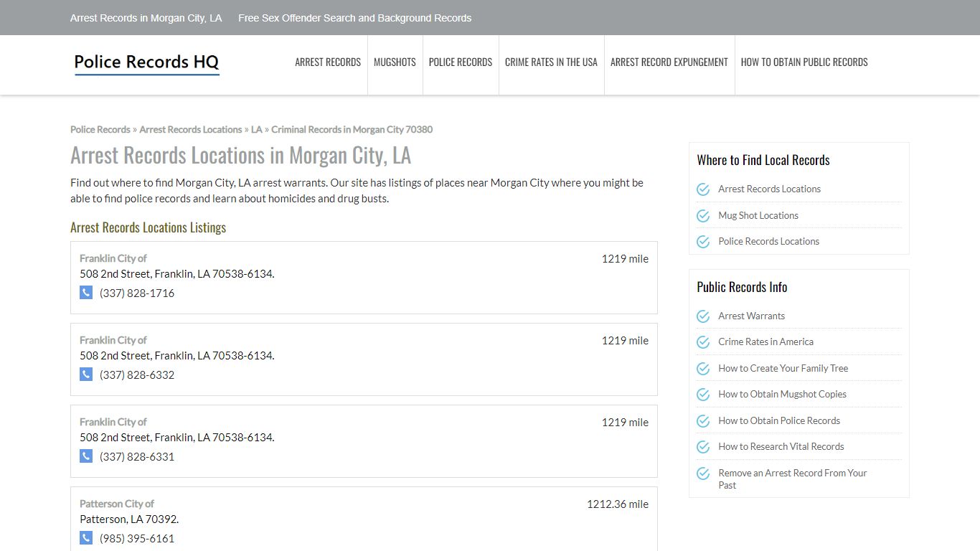
Task: Click checkmark icon beside How to Obtain Police Records
Action: coord(703,421)
